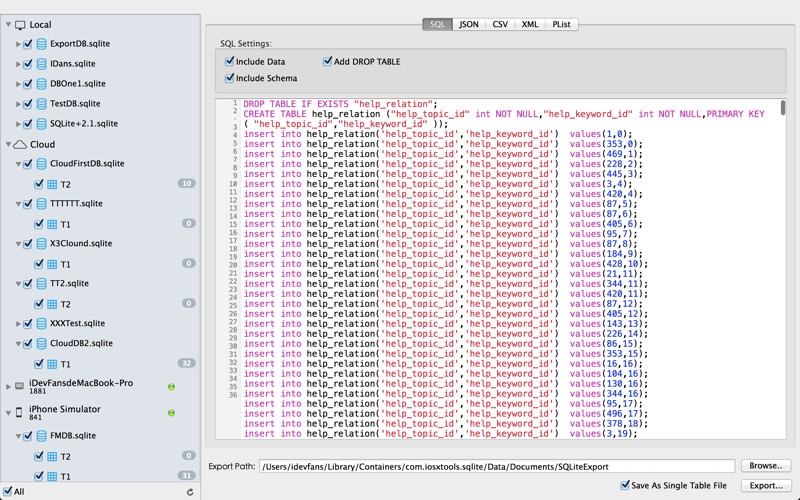Viewport: 800px width, 500px height.
Task: Select the TestDB.sqlite database icon
Action: tap(41, 104)
